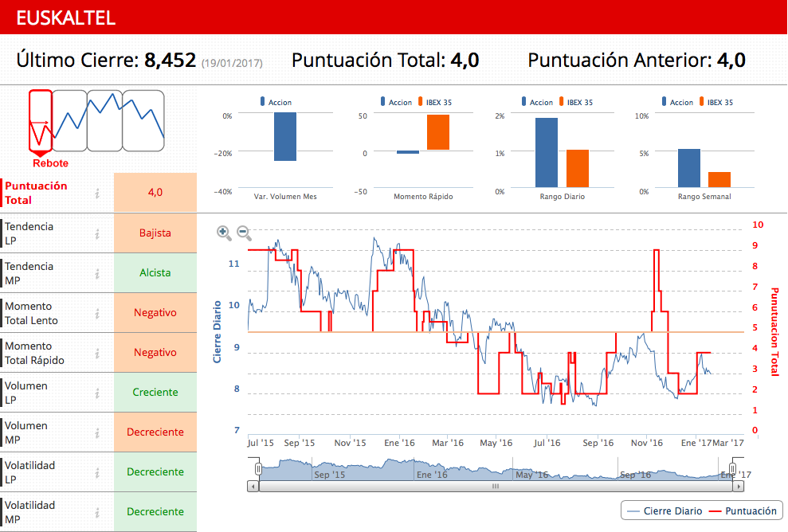The height and width of the screenshot is (532, 788).
Task: Click the zoom in magnifier icon
Action: coord(224,233)
